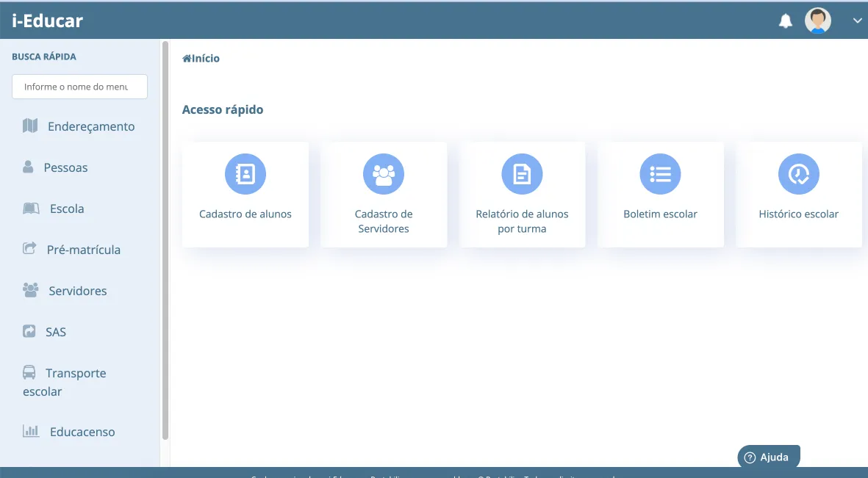Click the SAS arrow icon
This screenshot has height=478, width=868.
(29, 331)
